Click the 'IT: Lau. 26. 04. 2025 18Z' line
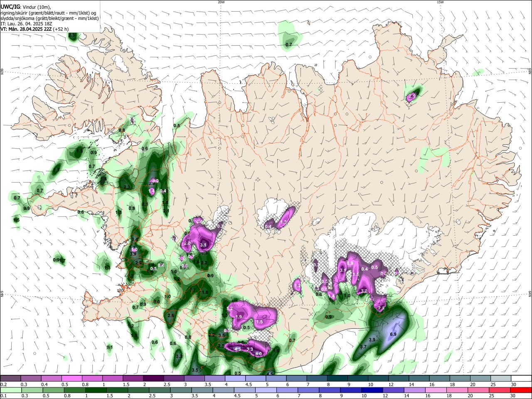Screen dimensions: 532x399 click(26, 24)
